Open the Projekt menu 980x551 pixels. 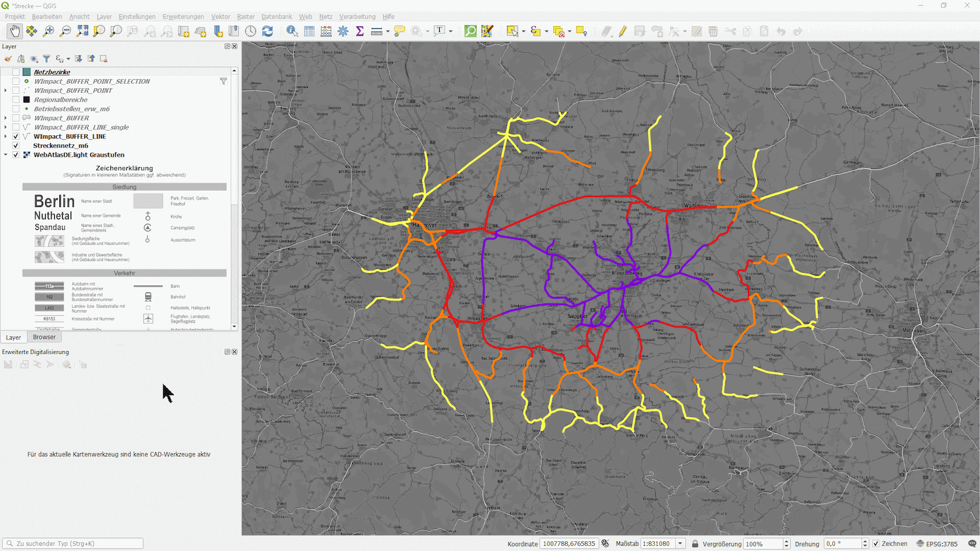(x=14, y=16)
